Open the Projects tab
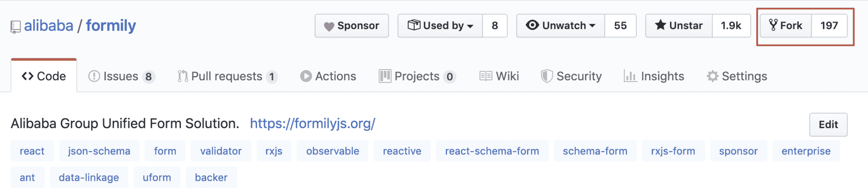The width and height of the screenshot is (868, 193). coord(417,76)
